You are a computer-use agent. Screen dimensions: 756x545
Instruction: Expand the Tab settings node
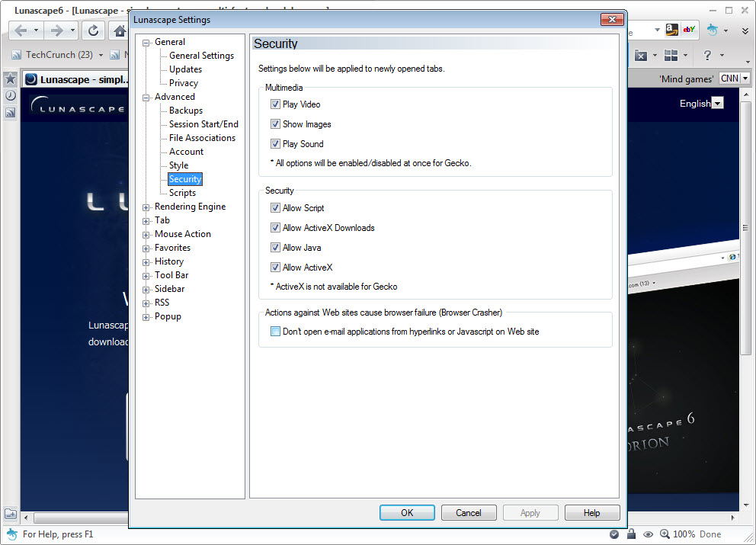[146, 221]
